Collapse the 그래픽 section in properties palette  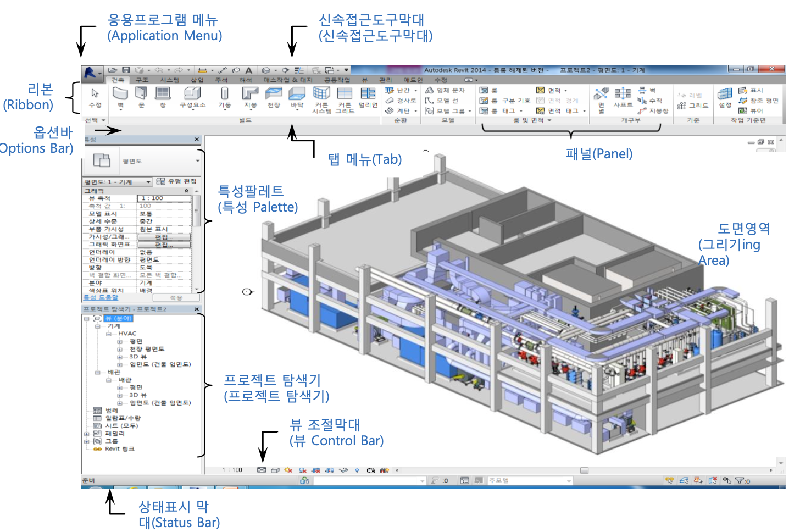point(186,191)
